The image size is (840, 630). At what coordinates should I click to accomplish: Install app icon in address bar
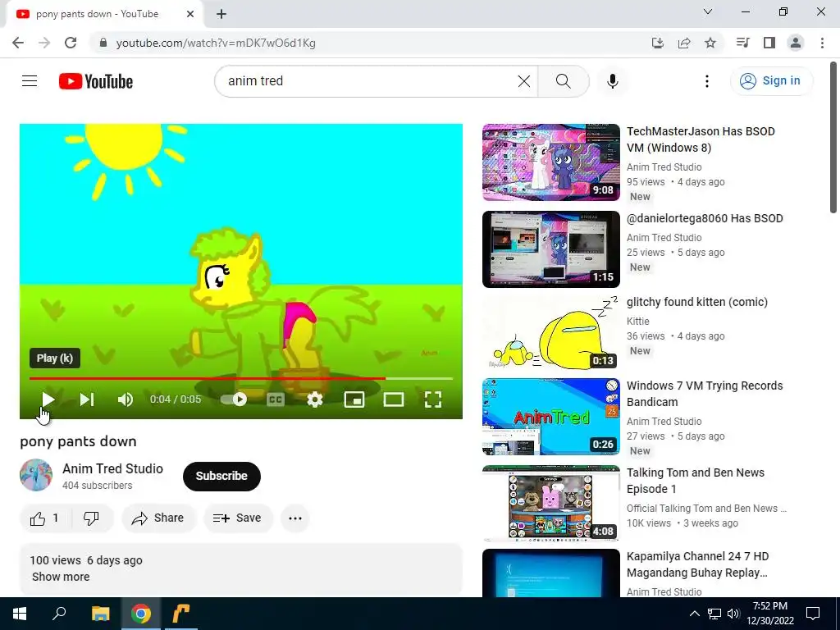pos(657,43)
